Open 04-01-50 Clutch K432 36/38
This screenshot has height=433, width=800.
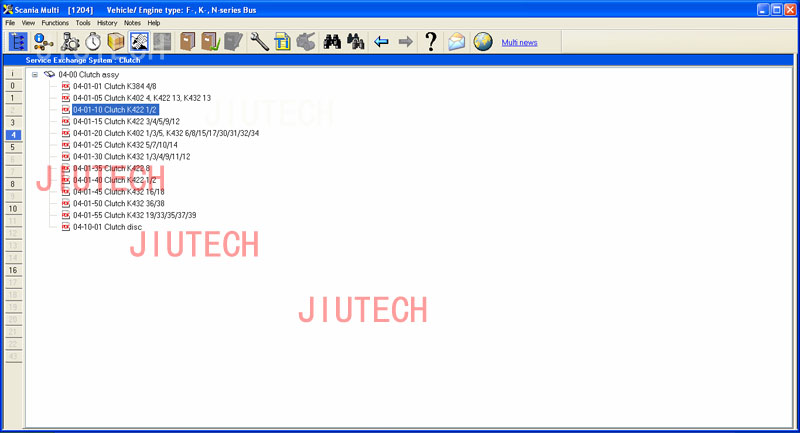pyautogui.click(x=118, y=203)
